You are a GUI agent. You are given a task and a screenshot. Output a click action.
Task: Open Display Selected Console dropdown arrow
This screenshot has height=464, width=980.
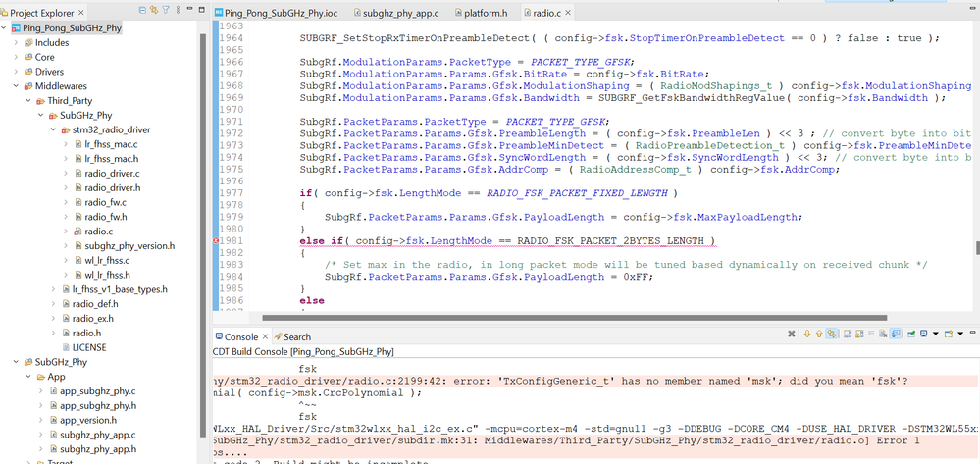click(936, 334)
